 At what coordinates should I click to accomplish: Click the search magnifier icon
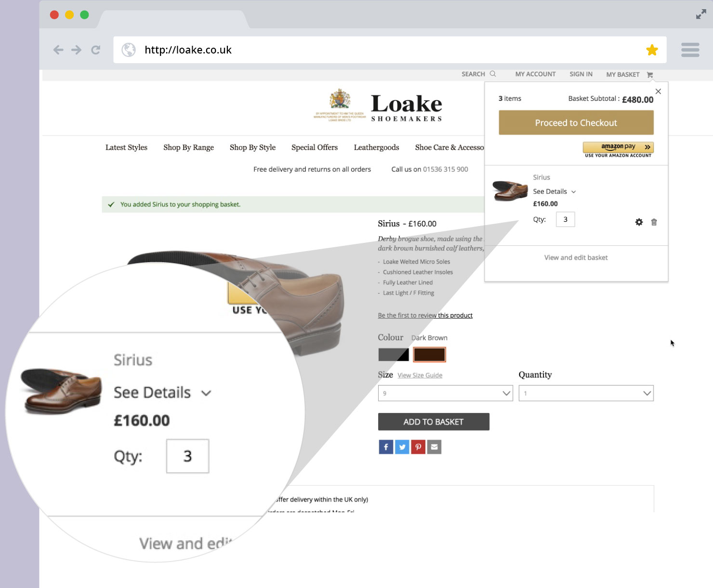(493, 74)
